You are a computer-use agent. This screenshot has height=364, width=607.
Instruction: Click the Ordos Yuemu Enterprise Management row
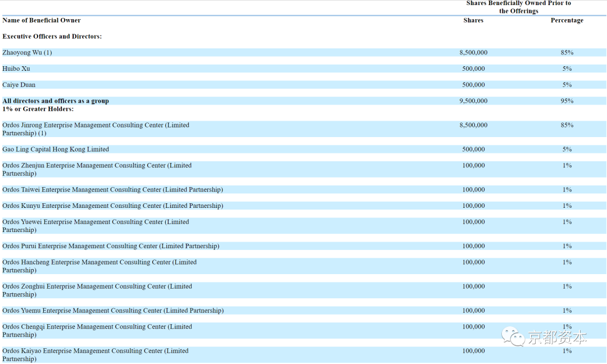click(x=303, y=311)
